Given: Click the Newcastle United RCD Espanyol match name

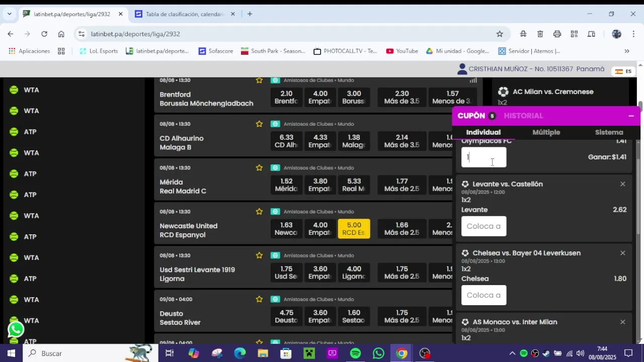Looking at the screenshot, I should click(x=189, y=230).
